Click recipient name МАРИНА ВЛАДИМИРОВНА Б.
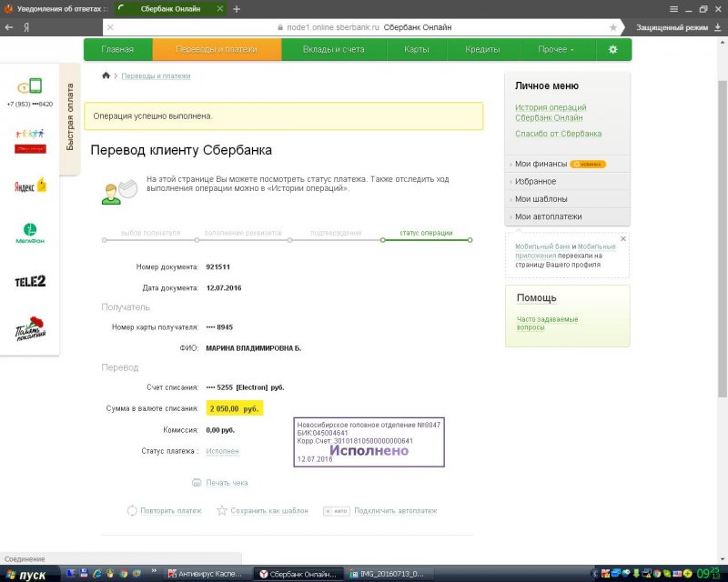 point(254,348)
